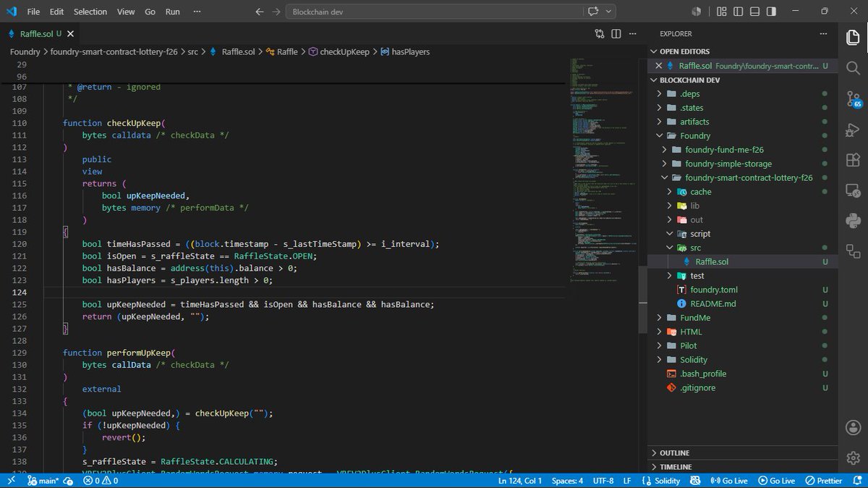Open .bash_profile in explorer
Viewport: 868px width, 488px height.
pyautogui.click(x=744, y=374)
